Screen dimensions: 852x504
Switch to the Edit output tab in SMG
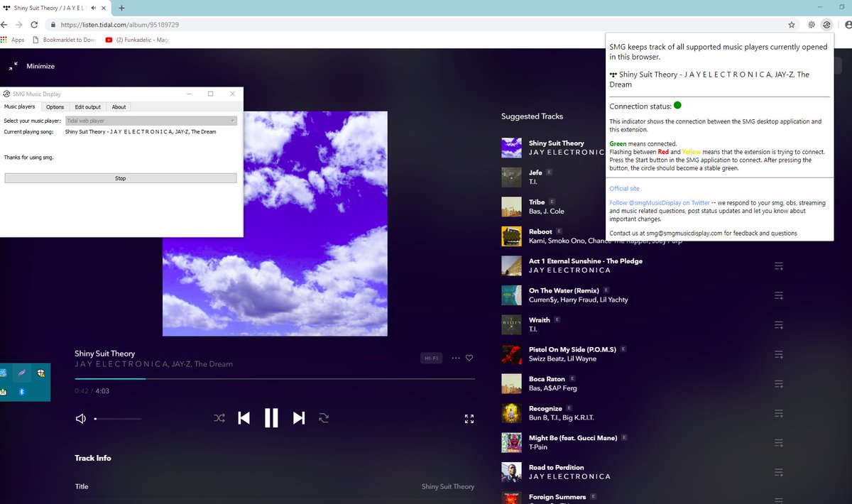tap(88, 106)
